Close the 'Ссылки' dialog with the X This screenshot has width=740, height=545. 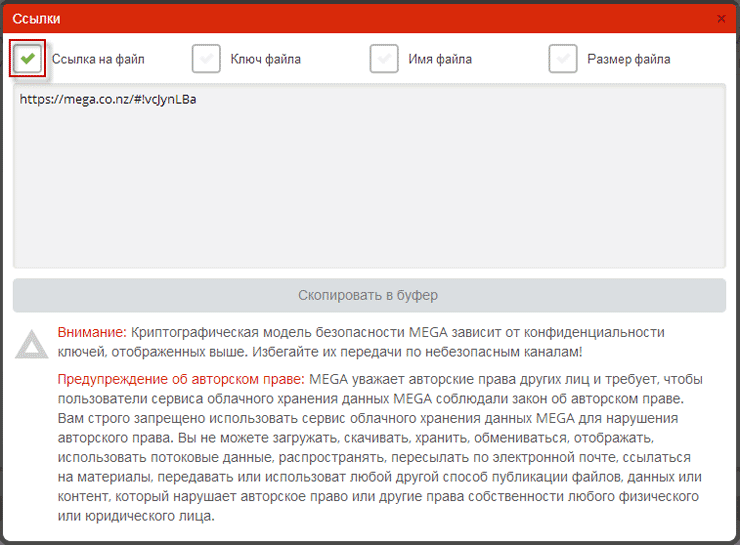pos(721,19)
